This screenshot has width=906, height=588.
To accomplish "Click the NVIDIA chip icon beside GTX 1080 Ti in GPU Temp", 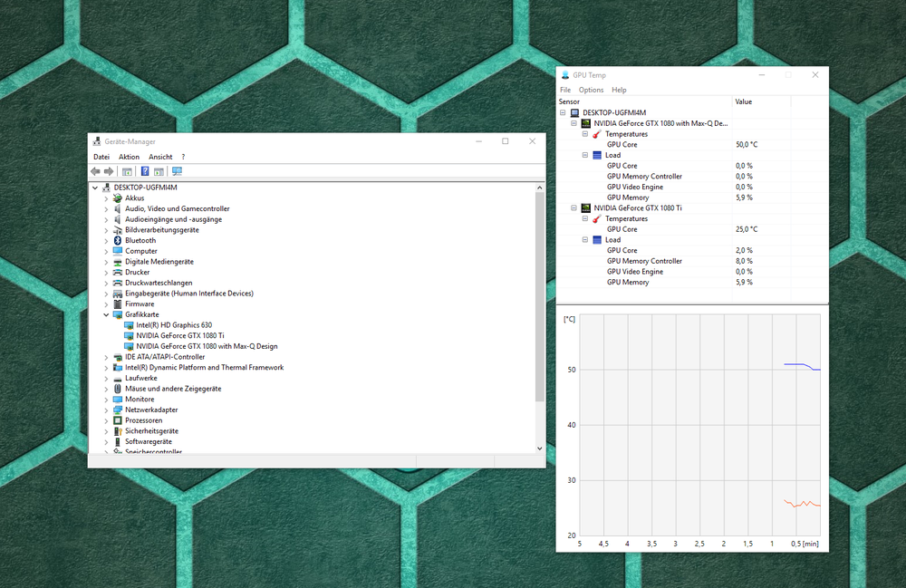I will point(585,207).
